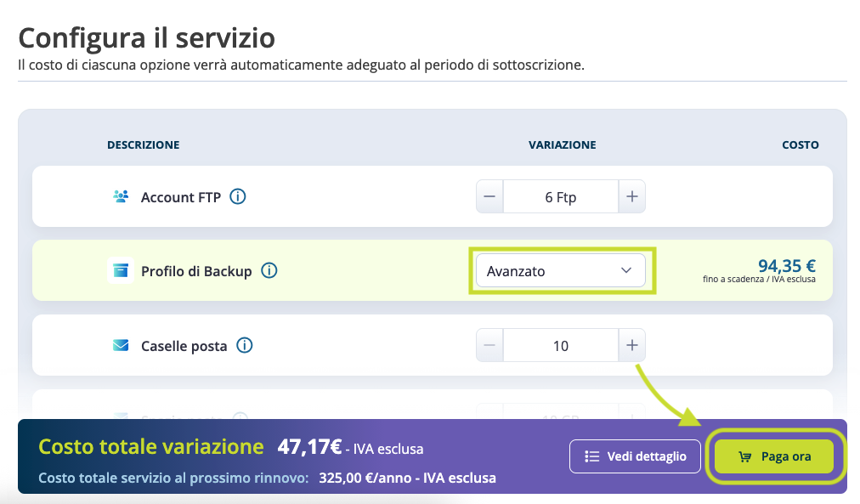Click the Caselle posta envelope icon
Viewport: 860px width, 504px height.
pyautogui.click(x=121, y=346)
